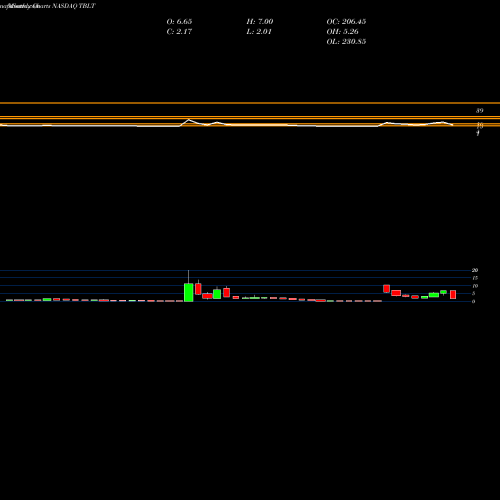Viewport: 500px width, 500px height.
Task: Click the OL: 230.85 value
Action: 346,42
